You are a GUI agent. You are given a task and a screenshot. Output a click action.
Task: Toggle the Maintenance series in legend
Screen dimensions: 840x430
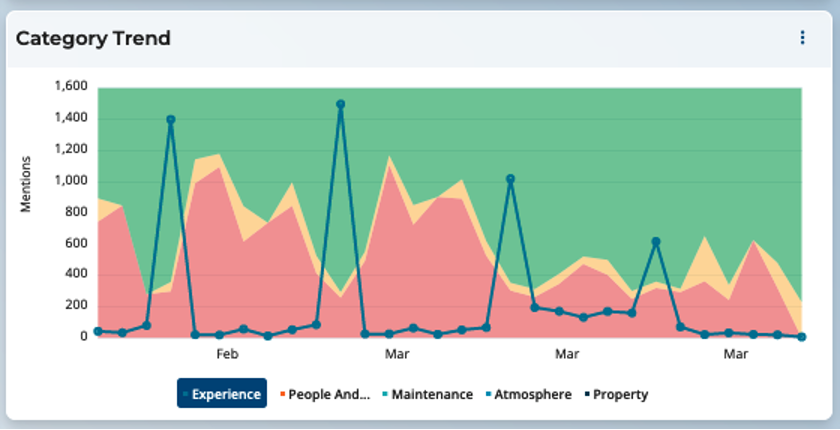431,394
